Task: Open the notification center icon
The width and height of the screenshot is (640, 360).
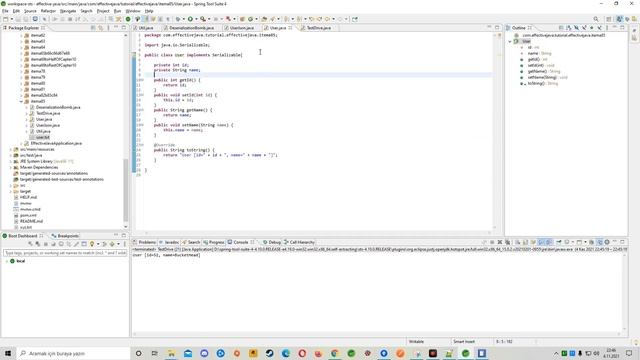Action: click(629, 353)
